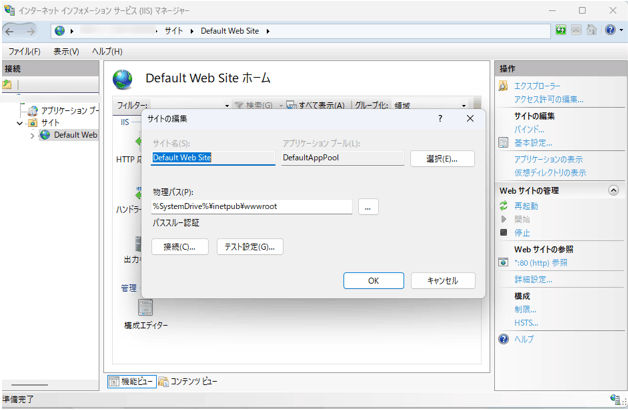Image resolution: width=628 pixels, height=410 pixels.
Task: Click the globe icon in address bar
Action: pyautogui.click(x=60, y=31)
